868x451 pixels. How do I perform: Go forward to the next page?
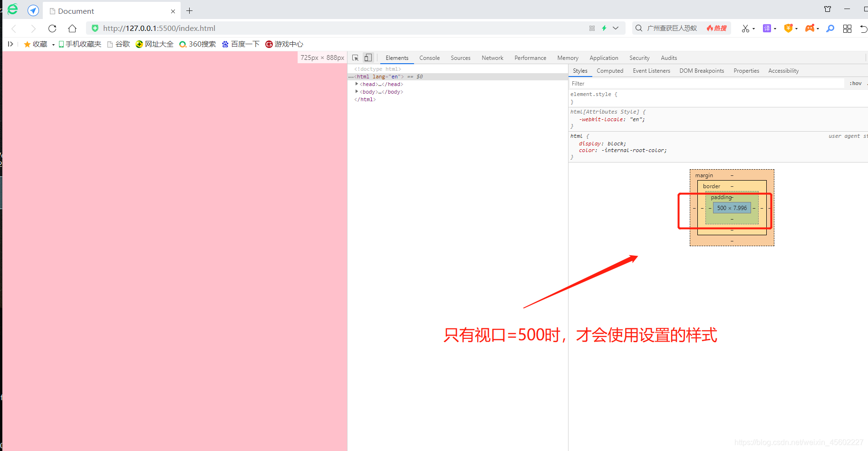tap(33, 29)
